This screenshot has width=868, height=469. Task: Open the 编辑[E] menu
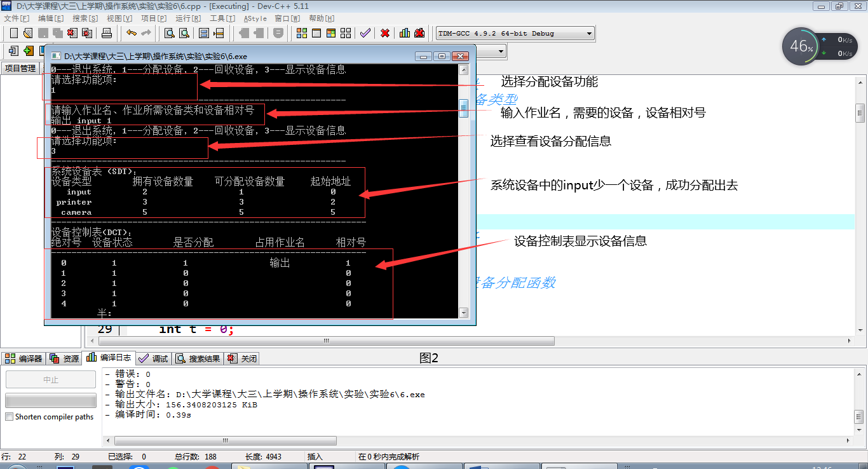click(x=51, y=18)
